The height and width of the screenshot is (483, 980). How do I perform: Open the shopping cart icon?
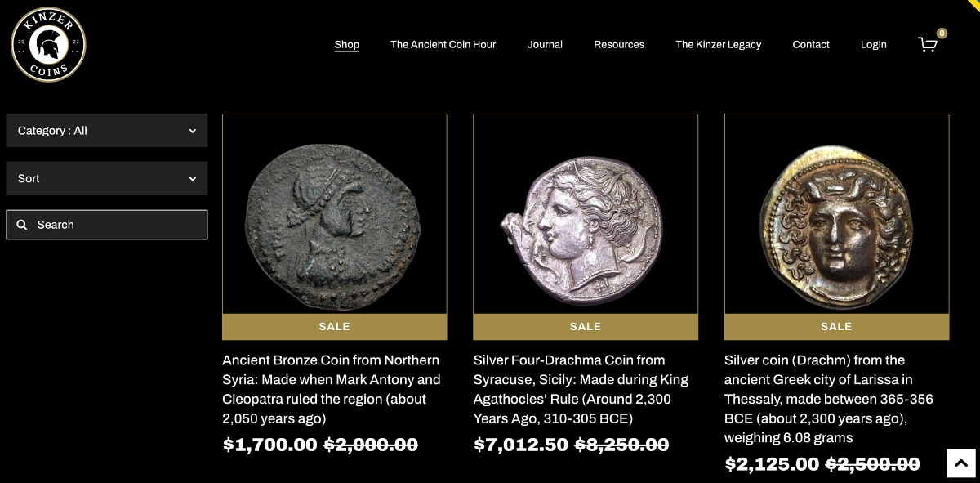928,45
